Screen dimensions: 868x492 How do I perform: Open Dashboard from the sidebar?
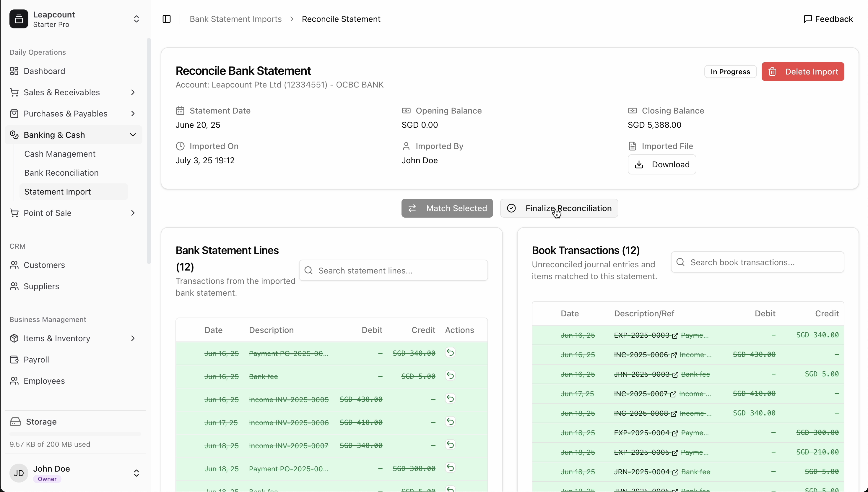click(74, 71)
